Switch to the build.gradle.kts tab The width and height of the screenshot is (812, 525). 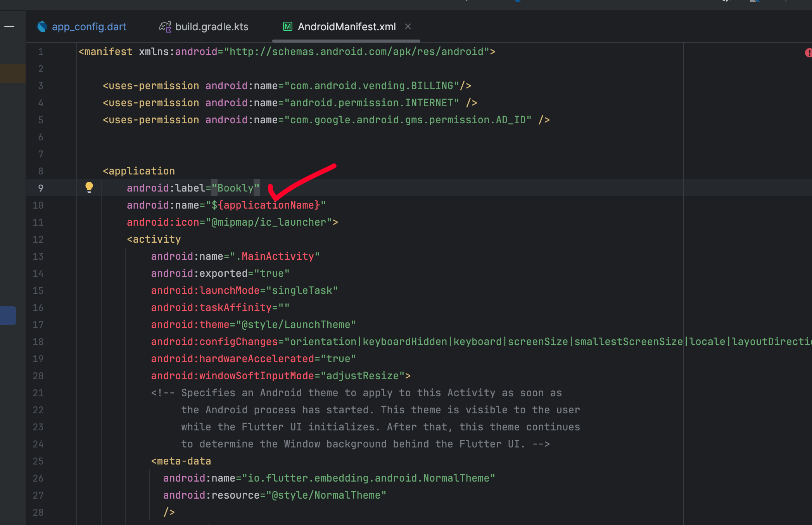[204, 27]
